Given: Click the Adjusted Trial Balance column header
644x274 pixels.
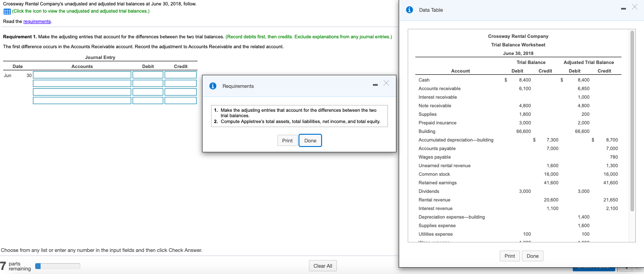Looking at the screenshot, I should click(x=589, y=62).
